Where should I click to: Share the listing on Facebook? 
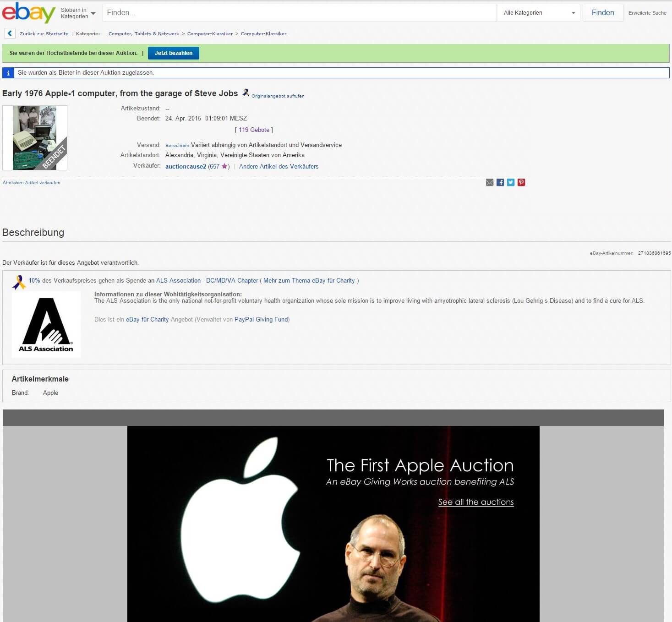500,182
